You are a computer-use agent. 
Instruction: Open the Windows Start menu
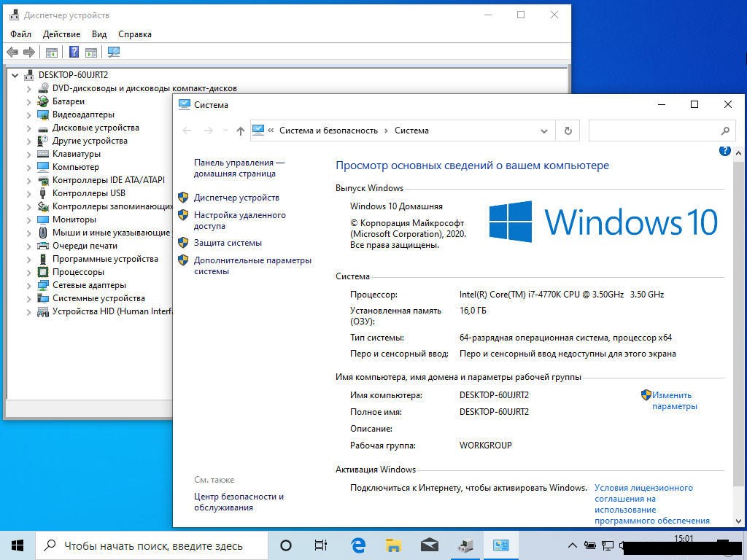(18, 545)
